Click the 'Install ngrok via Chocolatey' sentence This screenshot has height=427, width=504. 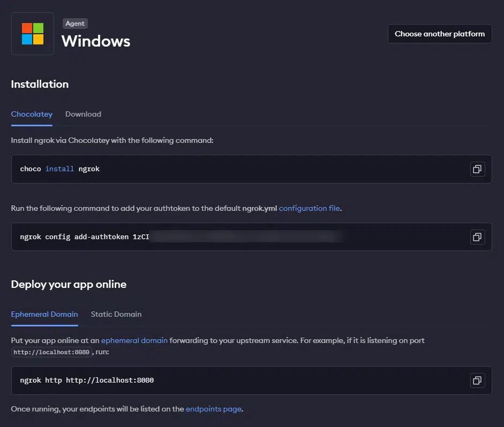point(112,141)
